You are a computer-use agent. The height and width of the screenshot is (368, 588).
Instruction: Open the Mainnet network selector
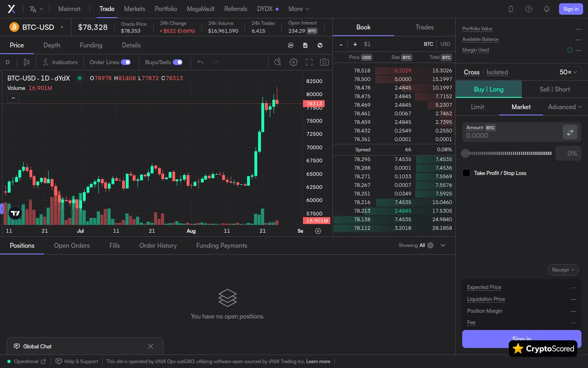point(69,9)
